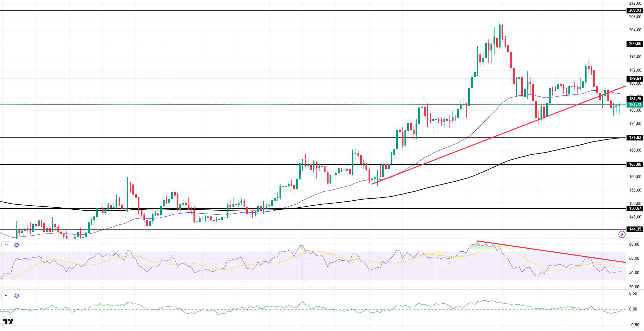The width and height of the screenshot is (644, 331).
Task: Click the purple refresh icon in the bottom pane
Action: tap(17, 296)
